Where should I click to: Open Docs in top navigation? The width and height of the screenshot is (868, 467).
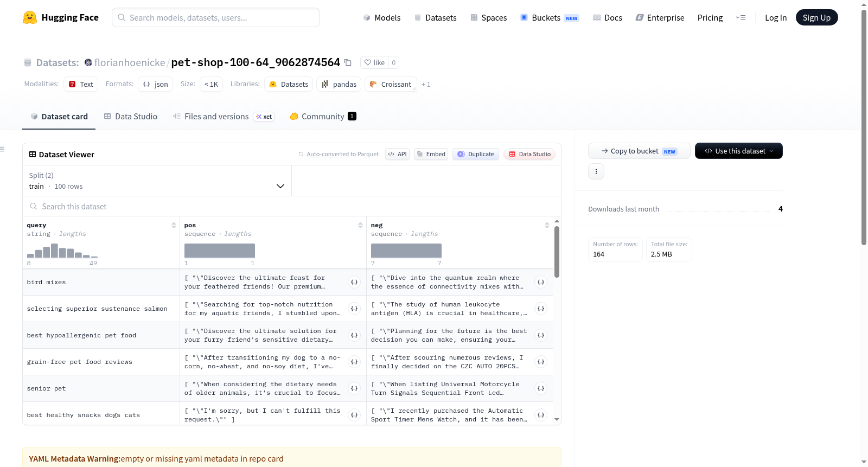tap(608, 17)
